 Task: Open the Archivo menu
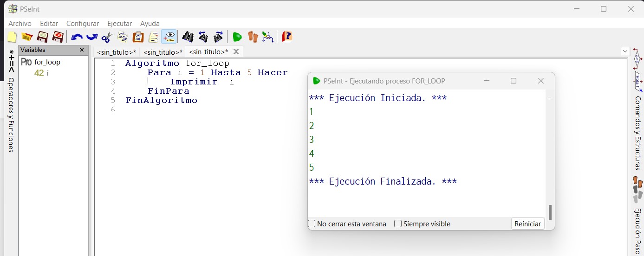click(x=20, y=23)
